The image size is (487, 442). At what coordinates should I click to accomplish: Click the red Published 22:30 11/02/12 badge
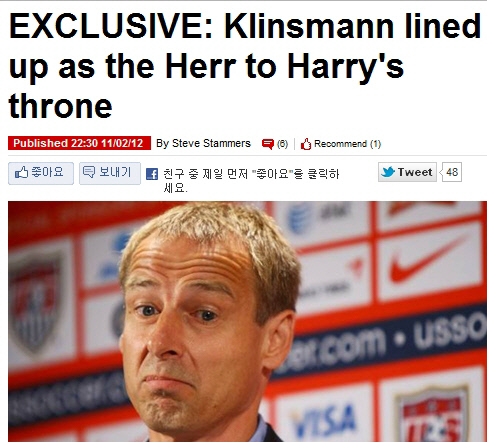coord(79,143)
